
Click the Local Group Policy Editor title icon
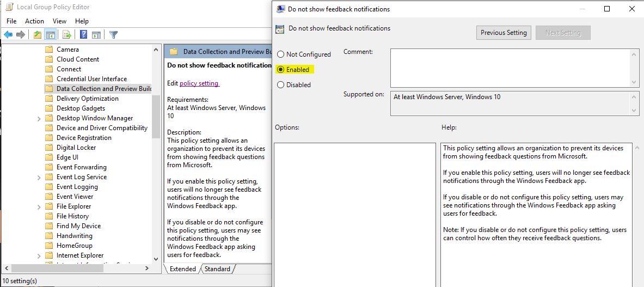9,7
